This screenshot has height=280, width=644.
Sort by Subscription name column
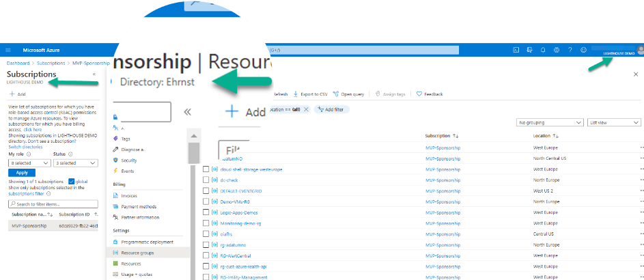point(33,214)
